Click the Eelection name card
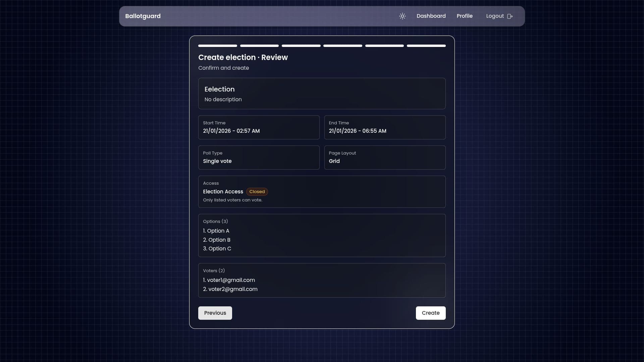644x362 pixels. coord(322,93)
